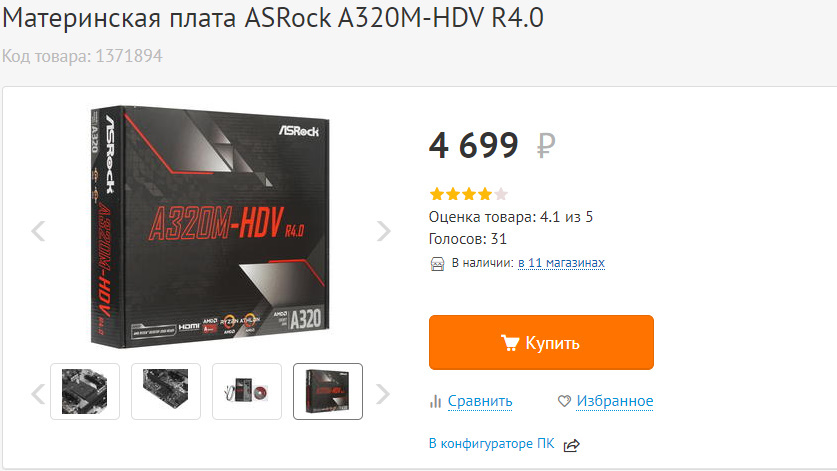This screenshot has width=837, height=471.
Task: Select the product box thumbnail
Action: pyautogui.click(x=328, y=391)
